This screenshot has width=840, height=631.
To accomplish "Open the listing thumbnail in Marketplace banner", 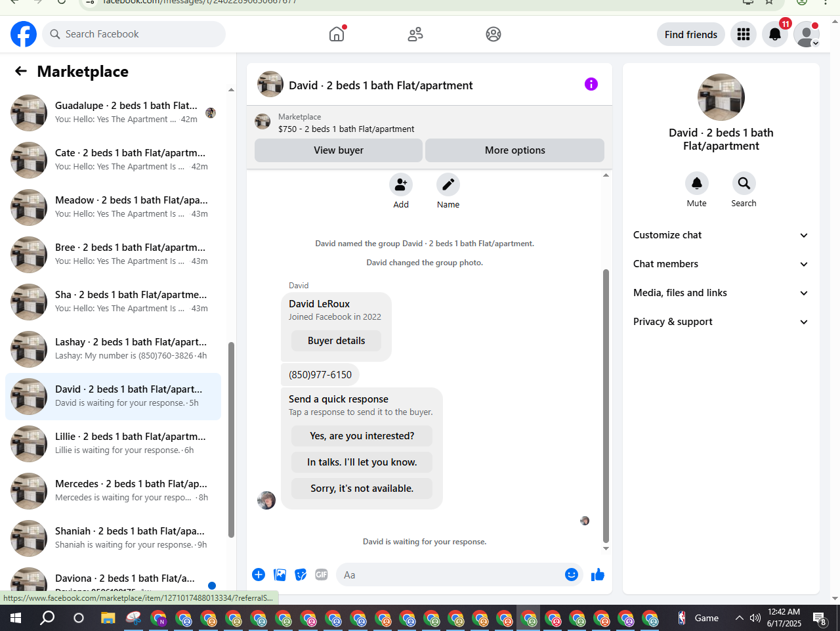I will coord(262,122).
